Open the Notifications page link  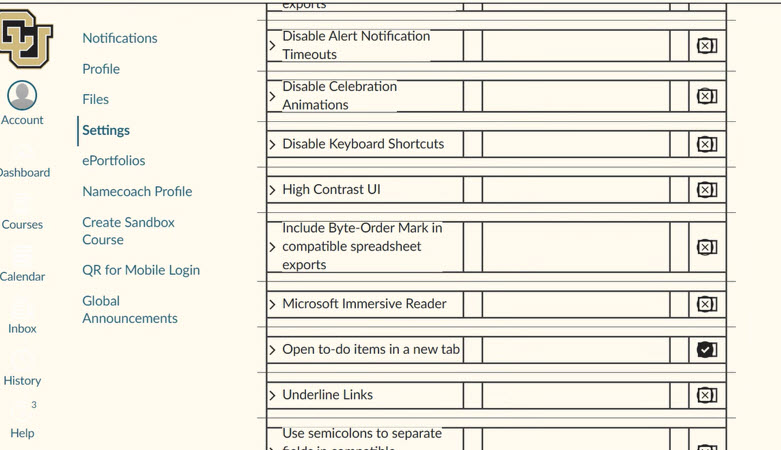pyautogui.click(x=120, y=38)
